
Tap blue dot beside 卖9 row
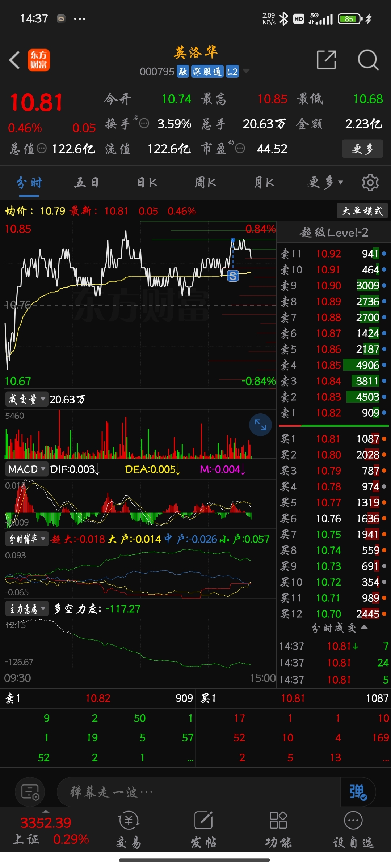point(384,285)
